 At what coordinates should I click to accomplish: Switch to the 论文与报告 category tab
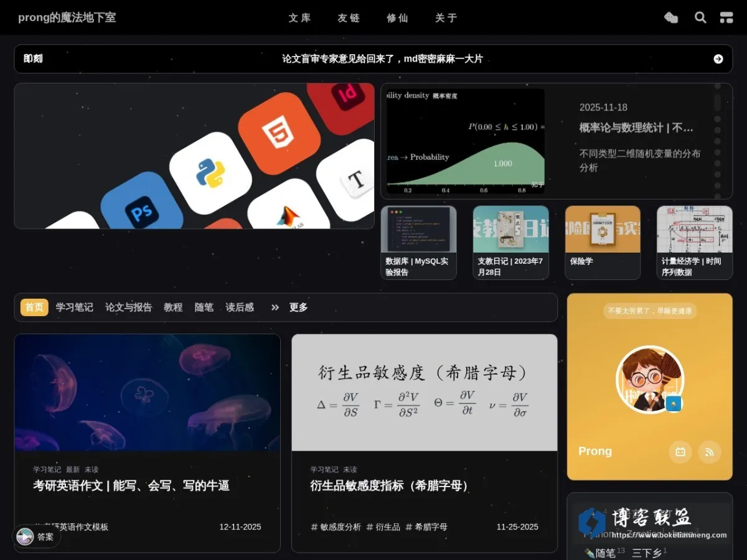point(128,307)
